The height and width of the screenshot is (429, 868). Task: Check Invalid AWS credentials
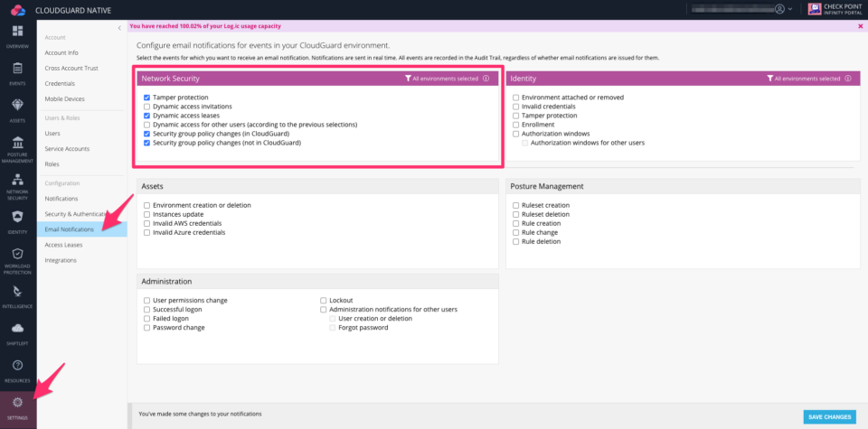(146, 223)
